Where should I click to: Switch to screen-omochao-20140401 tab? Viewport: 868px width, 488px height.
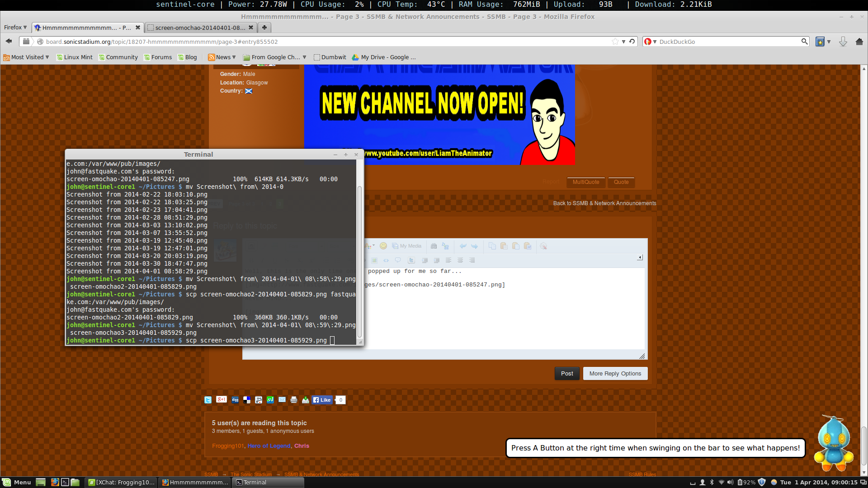click(201, 28)
